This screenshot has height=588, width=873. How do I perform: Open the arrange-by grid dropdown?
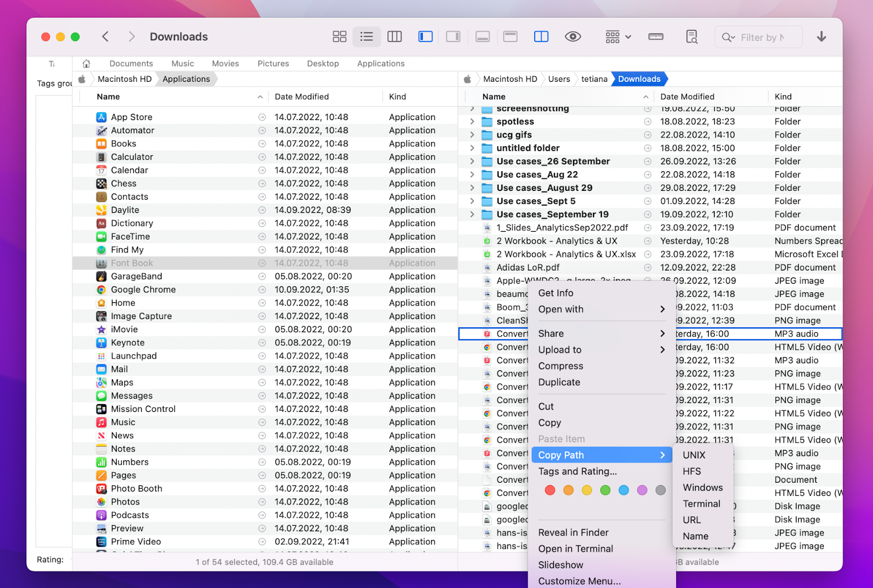(618, 37)
